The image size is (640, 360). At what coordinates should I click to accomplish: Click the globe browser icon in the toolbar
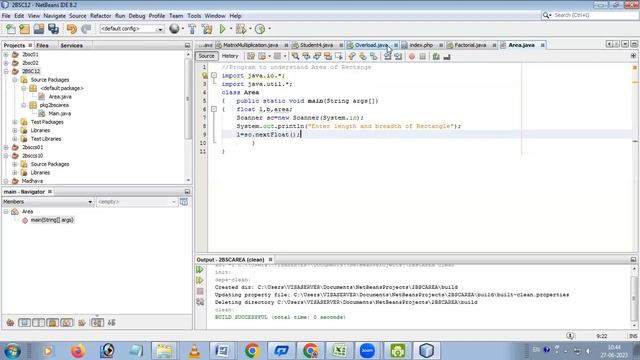point(174,29)
